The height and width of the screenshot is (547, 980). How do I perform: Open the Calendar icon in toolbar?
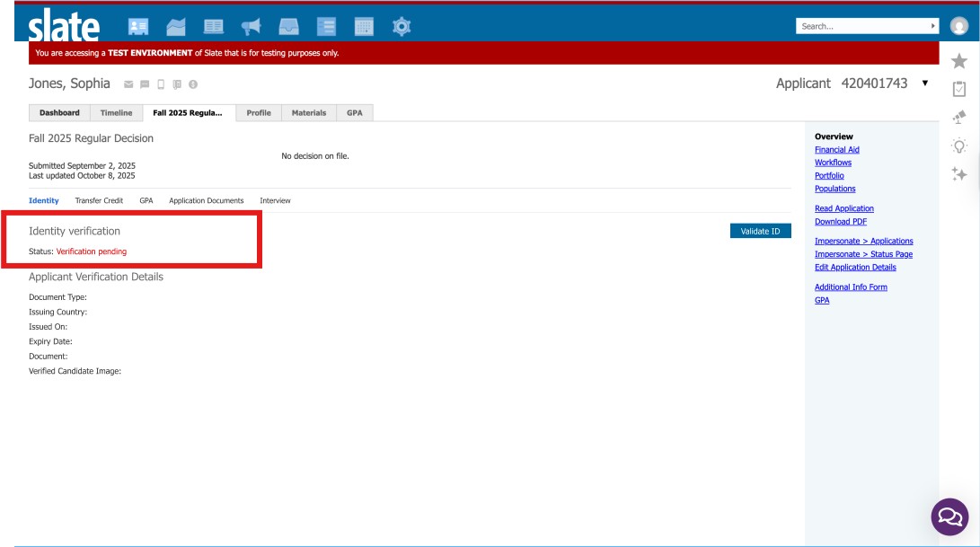pos(364,26)
